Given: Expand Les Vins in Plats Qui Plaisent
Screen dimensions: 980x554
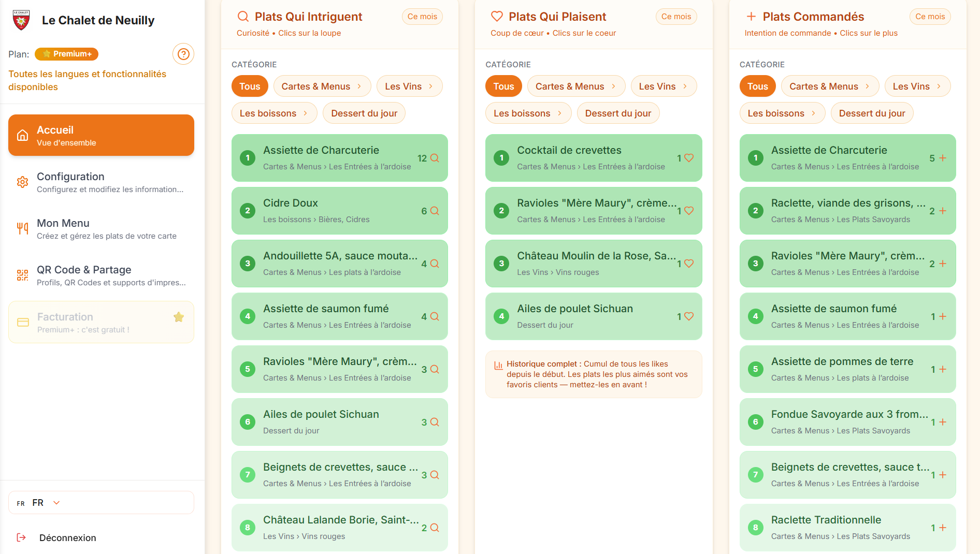Looking at the screenshot, I should pos(664,86).
